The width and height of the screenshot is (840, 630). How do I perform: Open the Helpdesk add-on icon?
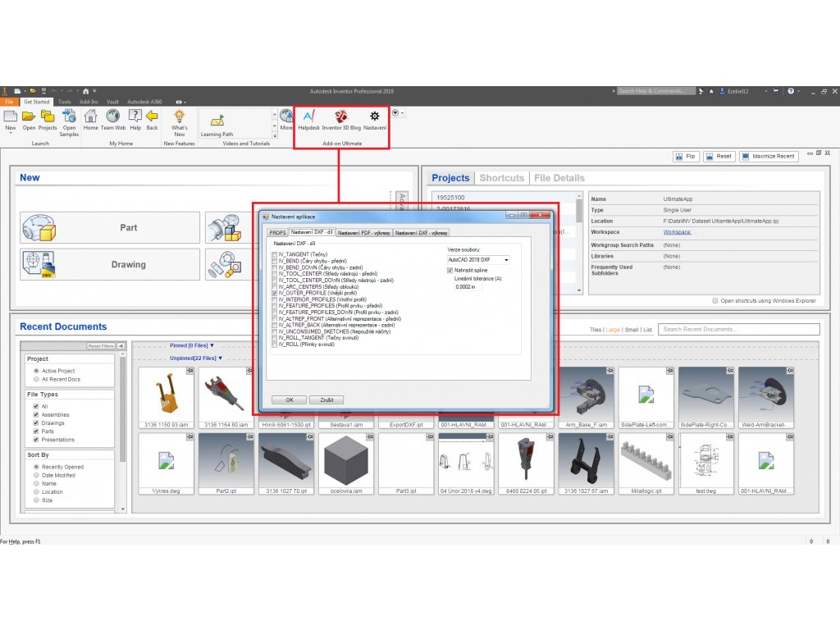pos(308,116)
